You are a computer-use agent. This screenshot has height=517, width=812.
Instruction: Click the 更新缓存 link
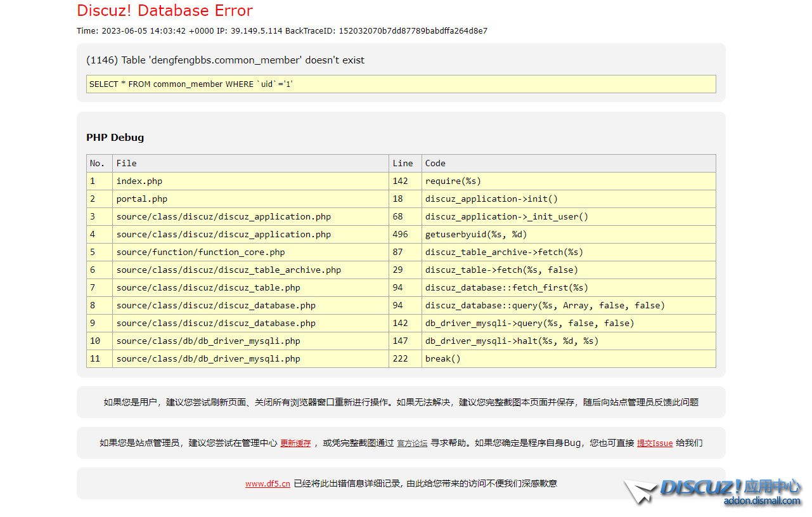click(295, 443)
